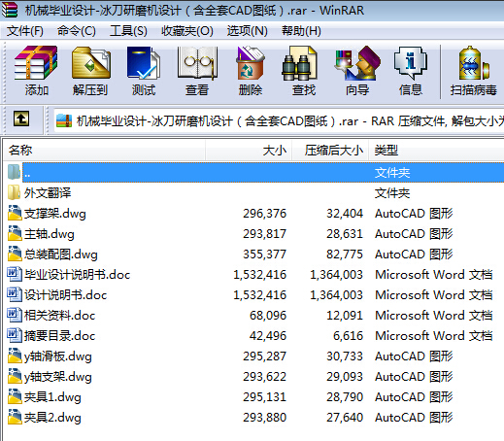
Task: Select the file name 主轴.dwg
Action: click(x=50, y=234)
